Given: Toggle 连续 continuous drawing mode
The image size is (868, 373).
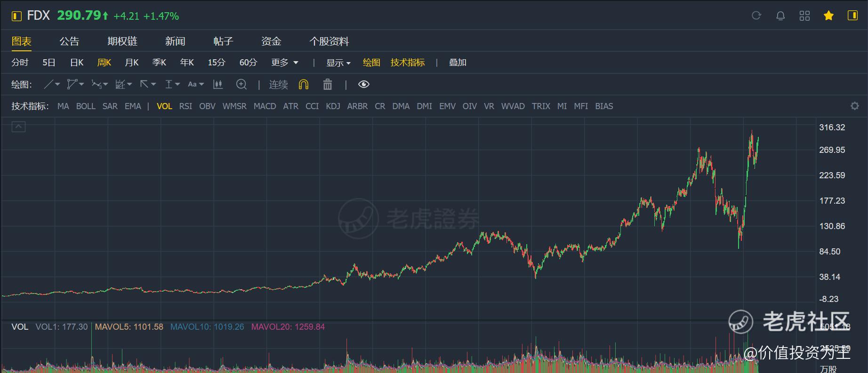Looking at the screenshot, I should 278,85.
